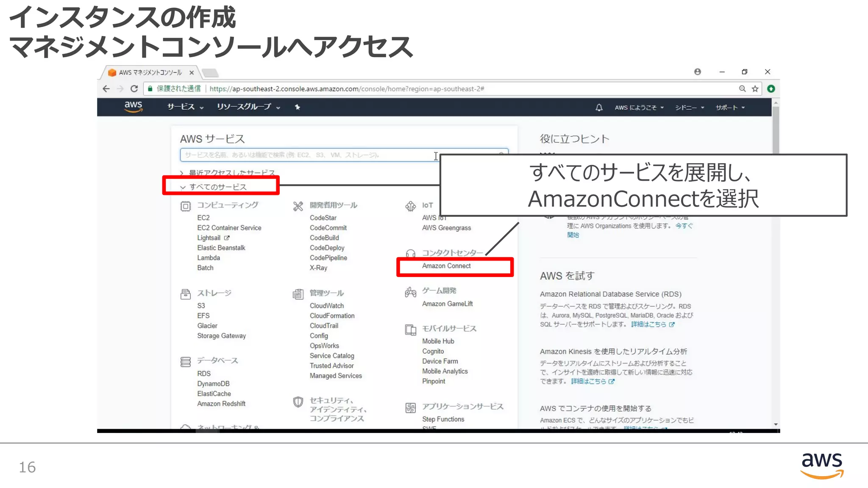The height and width of the screenshot is (488, 868).
Task: Close the AWS マネジメントコンソール tab
Action: pyautogui.click(x=192, y=72)
